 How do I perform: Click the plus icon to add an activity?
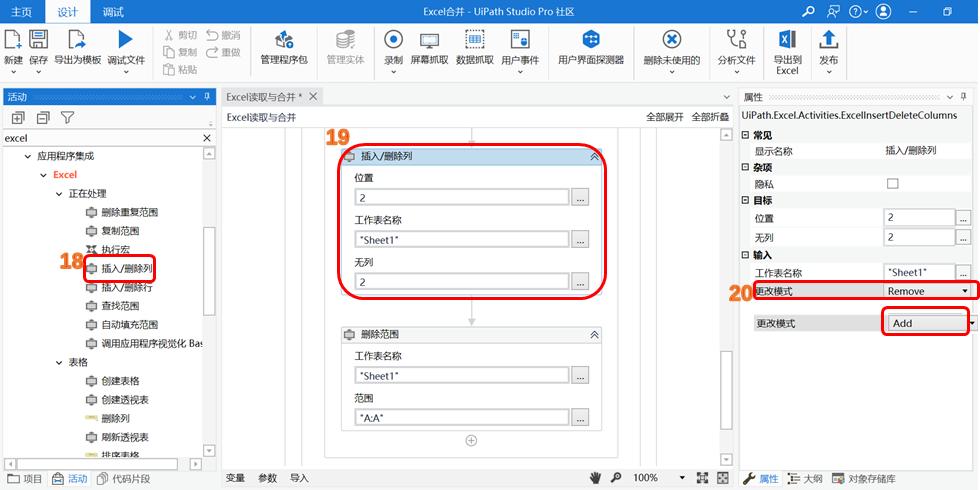[x=472, y=441]
